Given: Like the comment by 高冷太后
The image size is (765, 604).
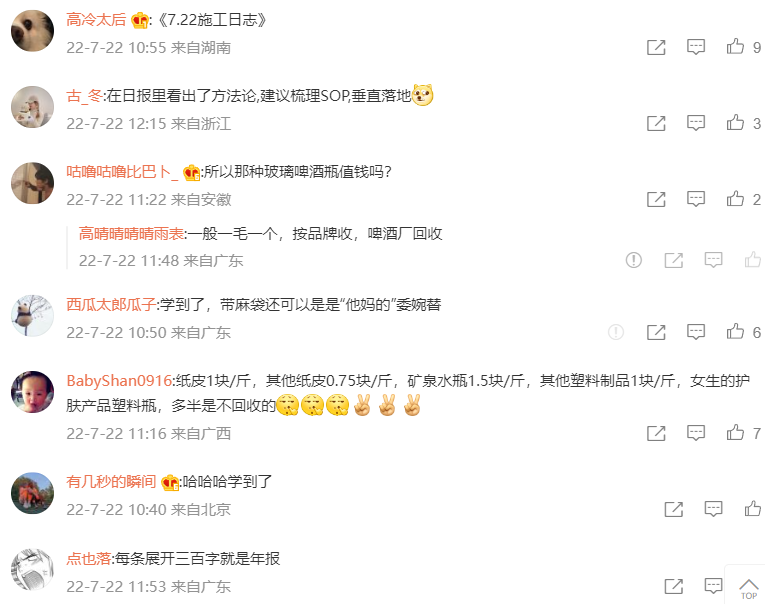Looking at the screenshot, I should tap(735, 47).
